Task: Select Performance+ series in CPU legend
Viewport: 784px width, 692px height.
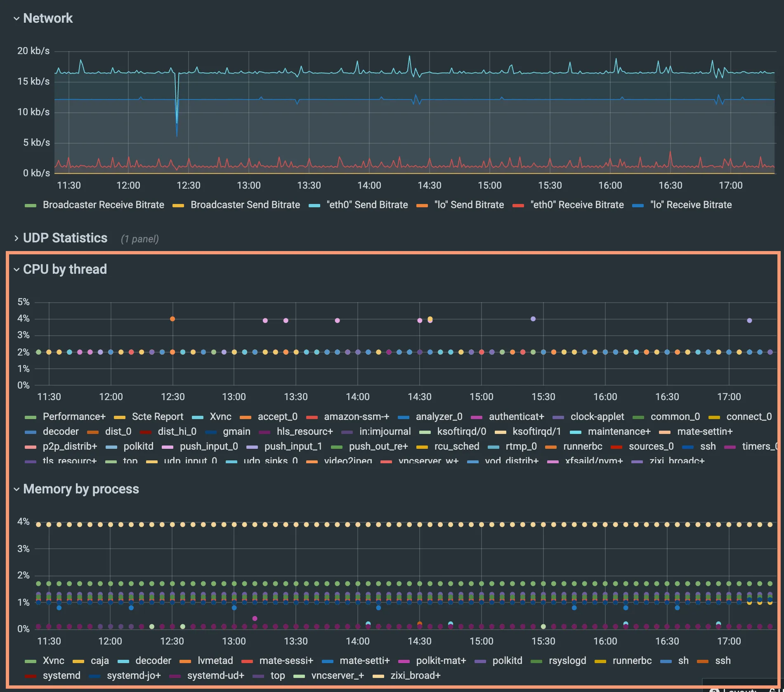Action: [74, 417]
